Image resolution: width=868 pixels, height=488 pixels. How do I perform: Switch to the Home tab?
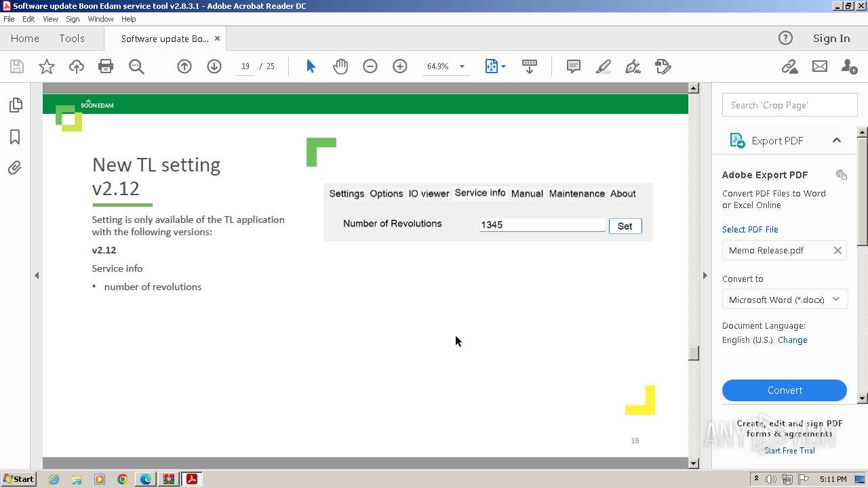click(25, 39)
